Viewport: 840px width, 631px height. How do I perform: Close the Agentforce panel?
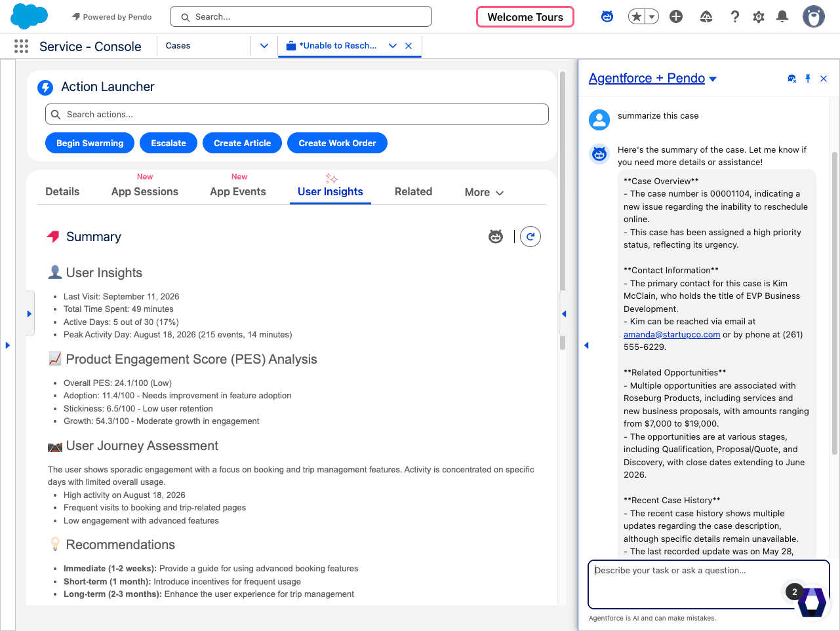click(824, 79)
